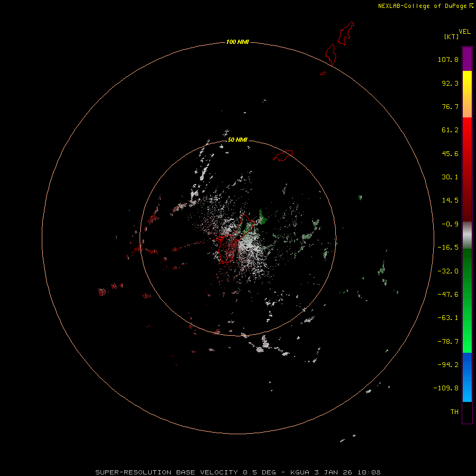Click the TH legend label
The image size is (476, 476).
coord(454,412)
